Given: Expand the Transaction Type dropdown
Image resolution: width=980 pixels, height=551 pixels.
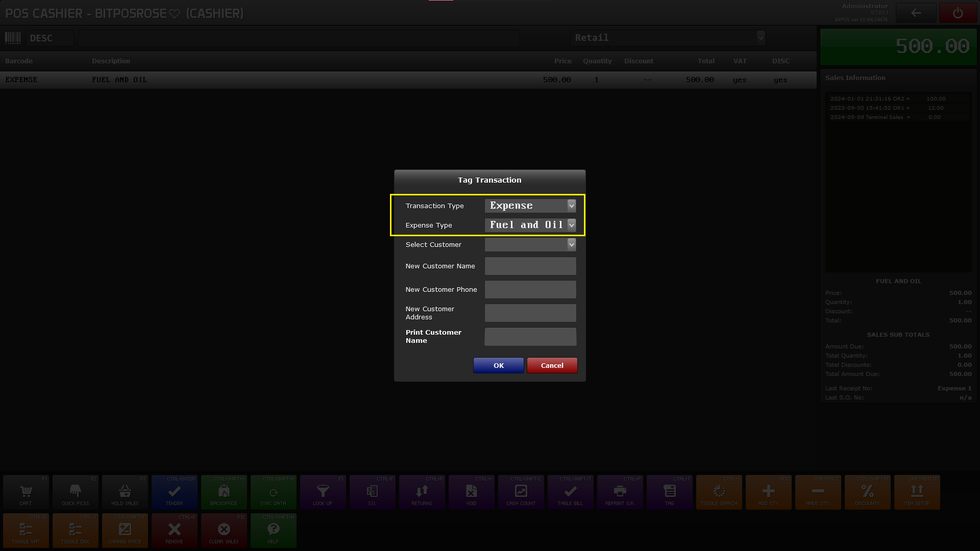Looking at the screenshot, I should (x=571, y=206).
